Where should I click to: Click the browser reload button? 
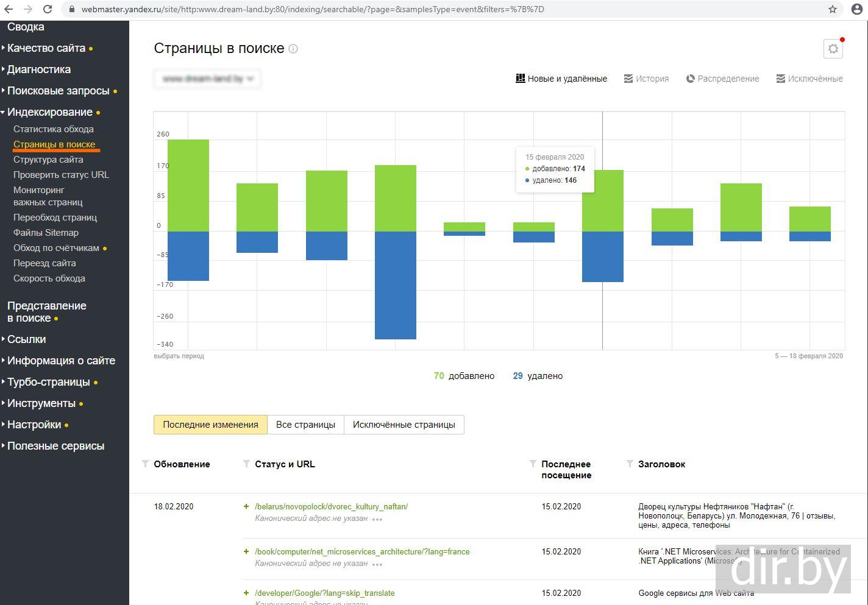pos(48,9)
